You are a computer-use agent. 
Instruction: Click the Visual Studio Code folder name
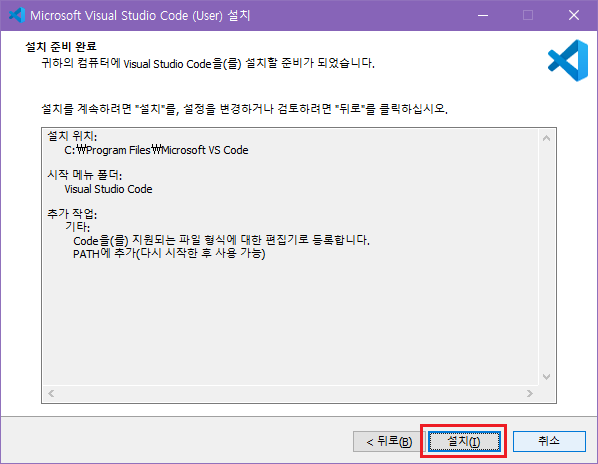[x=108, y=189]
